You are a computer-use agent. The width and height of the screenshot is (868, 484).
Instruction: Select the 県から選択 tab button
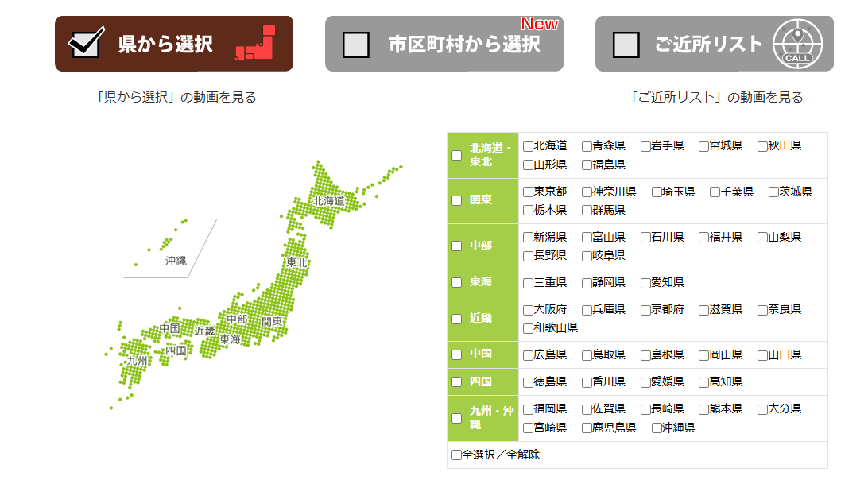[x=174, y=43]
